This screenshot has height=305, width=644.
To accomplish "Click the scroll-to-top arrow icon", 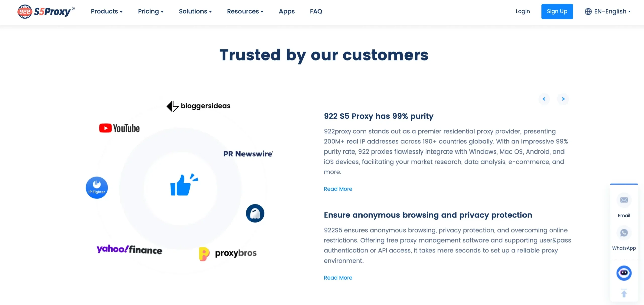I will click(624, 293).
